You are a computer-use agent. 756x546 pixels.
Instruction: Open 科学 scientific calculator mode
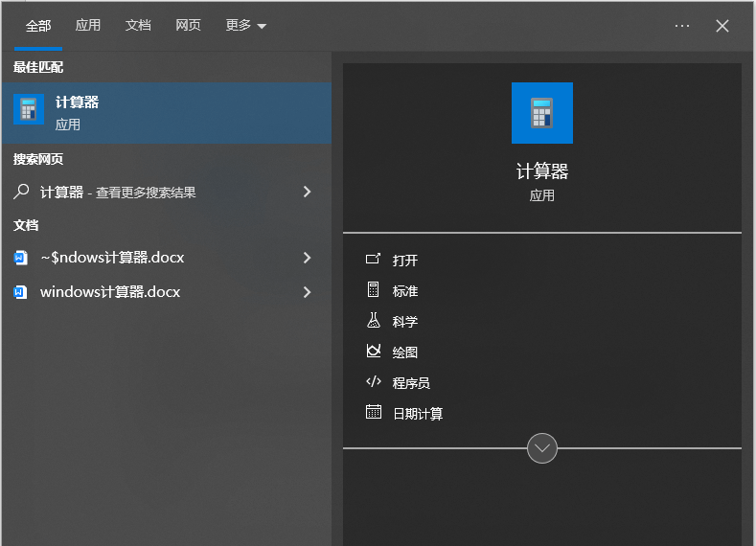[404, 322]
